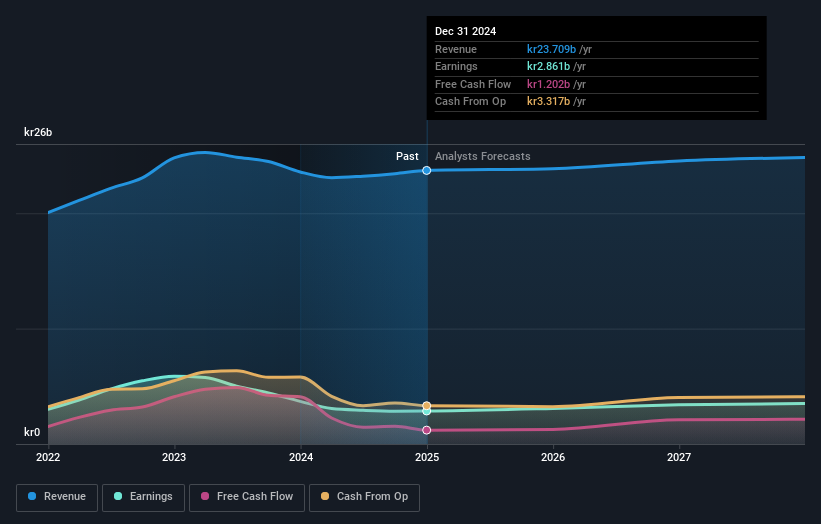Click the Cash From Op label in tooltip
The image size is (821, 524).
[470, 102]
